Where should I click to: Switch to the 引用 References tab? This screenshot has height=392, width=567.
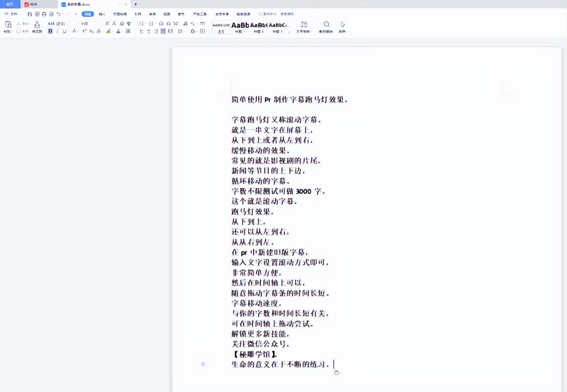[x=138, y=14]
